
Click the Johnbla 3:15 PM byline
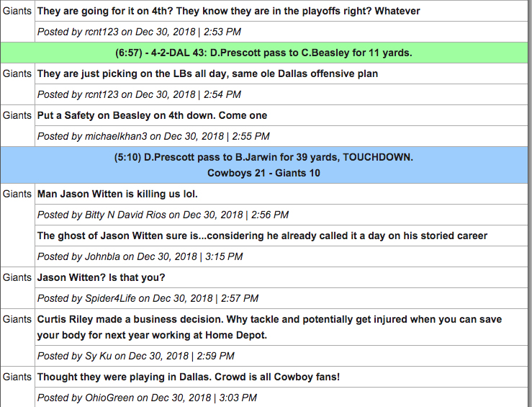point(140,256)
